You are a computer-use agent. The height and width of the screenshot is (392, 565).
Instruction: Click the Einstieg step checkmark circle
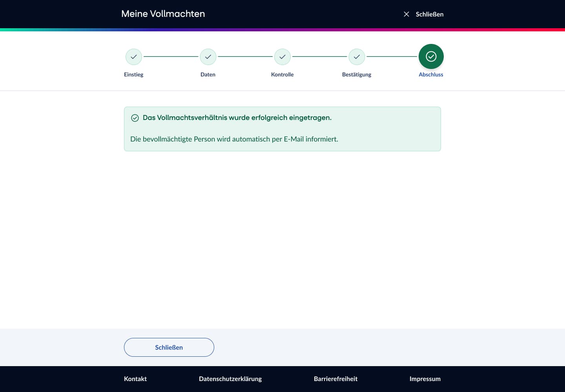pos(134,57)
